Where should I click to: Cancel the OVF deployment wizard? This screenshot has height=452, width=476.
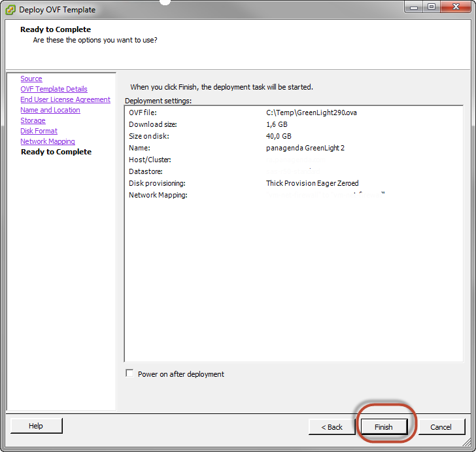440,426
